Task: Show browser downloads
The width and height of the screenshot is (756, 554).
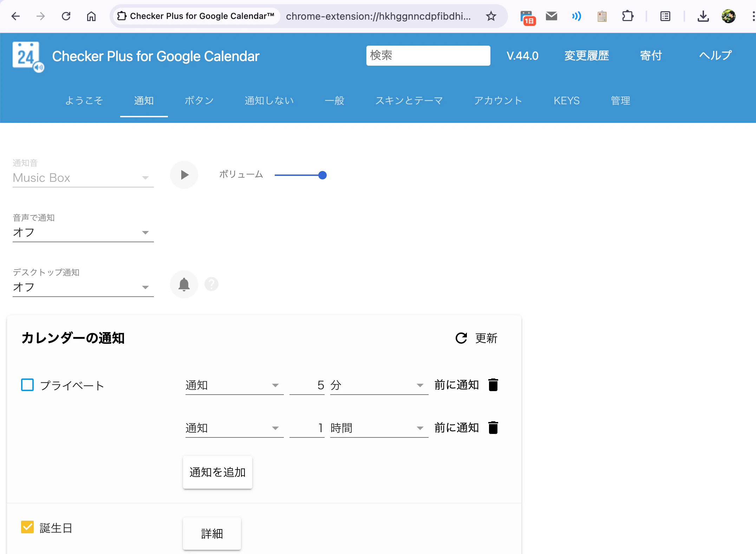Action: click(x=703, y=16)
